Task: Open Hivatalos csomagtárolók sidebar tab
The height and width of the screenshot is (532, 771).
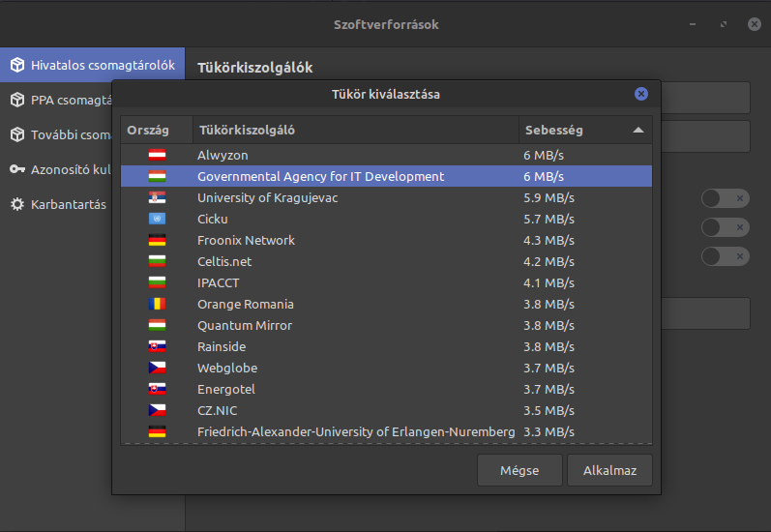Action: coord(93,65)
